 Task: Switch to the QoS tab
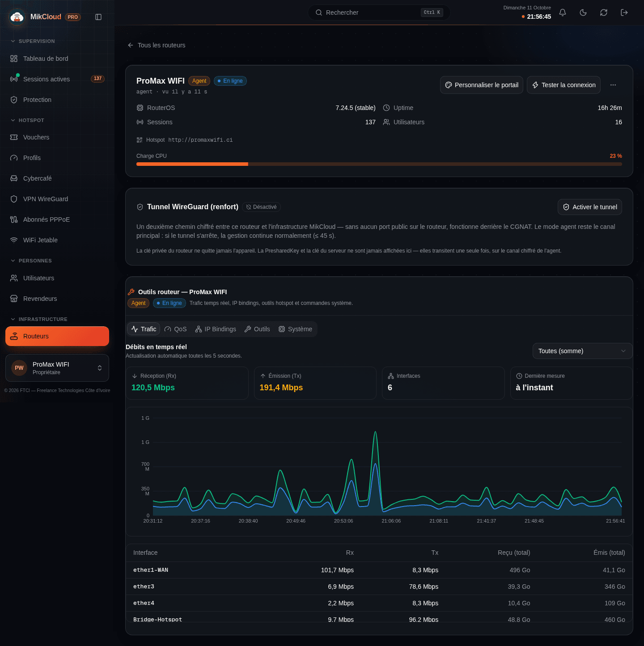coord(175,329)
